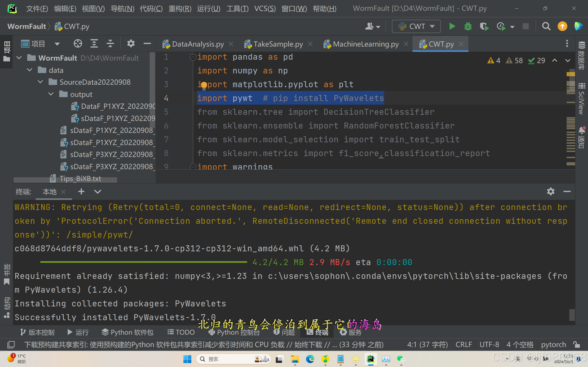The width and height of the screenshot is (588, 367).
Task: Open terminal panel settings gear
Action: pyautogui.click(x=551, y=191)
